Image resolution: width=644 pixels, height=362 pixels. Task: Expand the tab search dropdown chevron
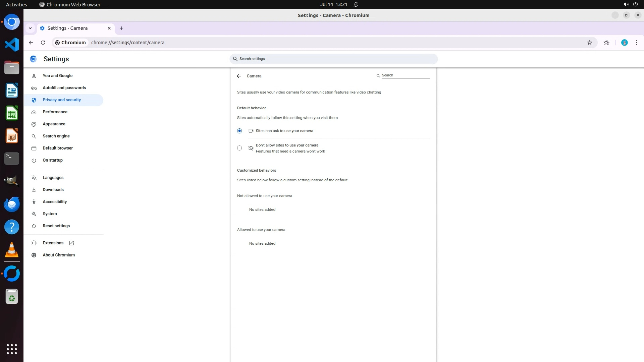pos(30,28)
